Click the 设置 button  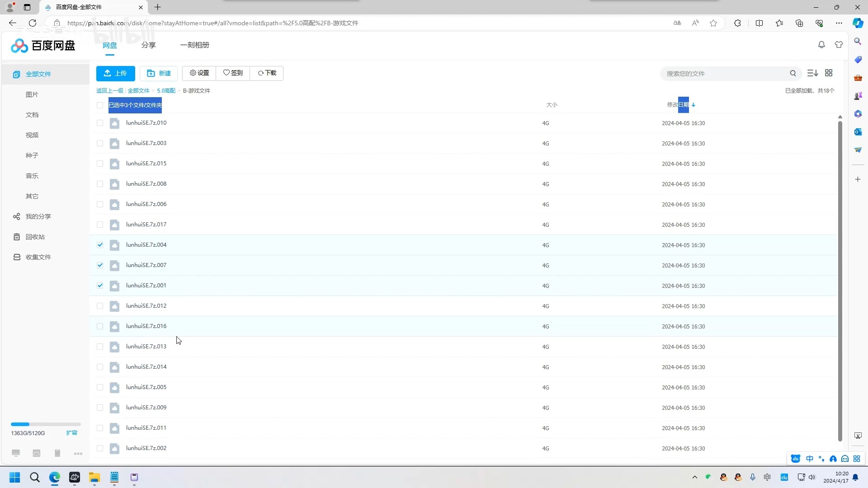(199, 73)
